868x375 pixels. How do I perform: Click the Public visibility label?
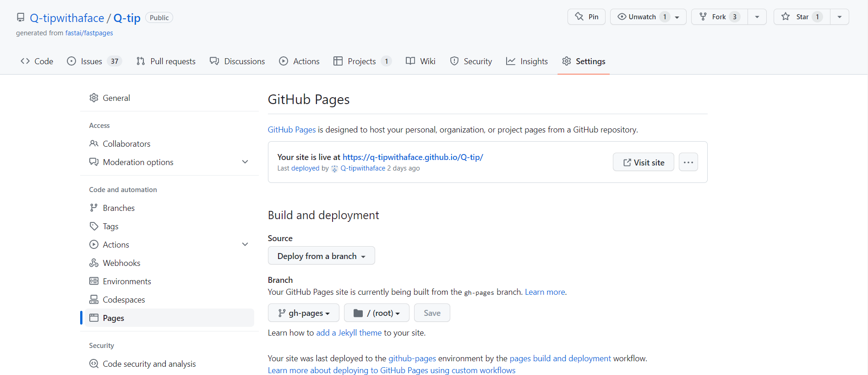[159, 17]
